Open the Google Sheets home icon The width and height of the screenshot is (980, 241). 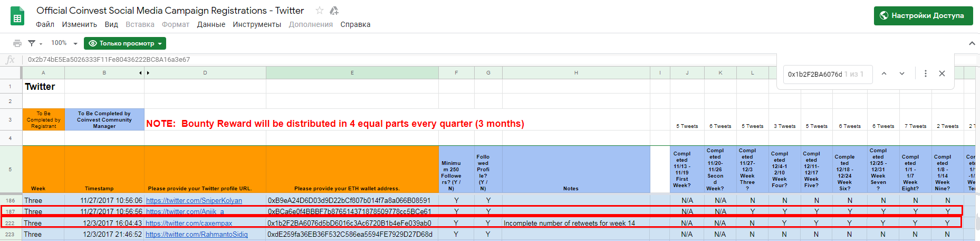point(17,16)
